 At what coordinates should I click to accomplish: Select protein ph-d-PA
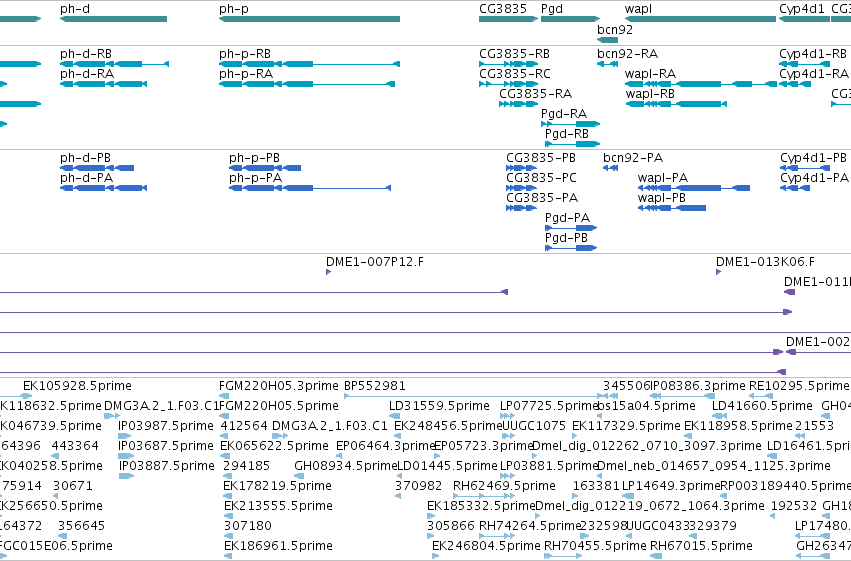pos(103,188)
